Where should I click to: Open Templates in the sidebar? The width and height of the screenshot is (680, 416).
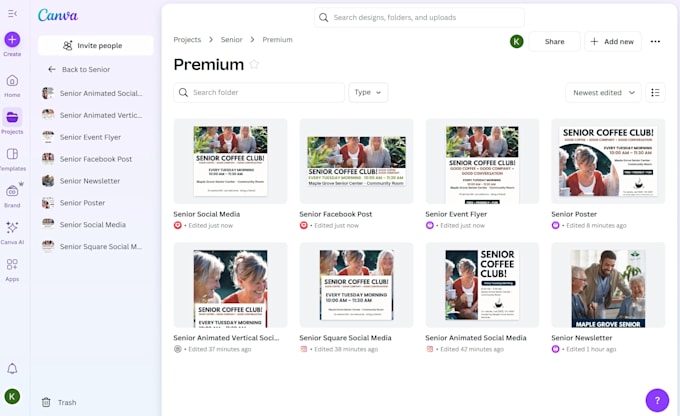pyautogui.click(x=12, y=159)
